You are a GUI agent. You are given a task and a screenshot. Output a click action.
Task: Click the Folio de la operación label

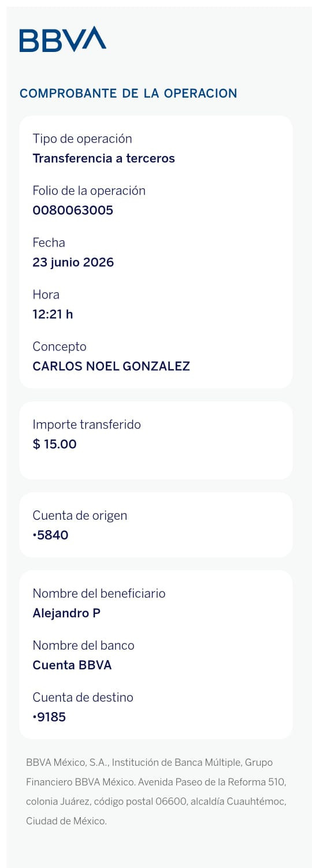(x=89, y=191)
